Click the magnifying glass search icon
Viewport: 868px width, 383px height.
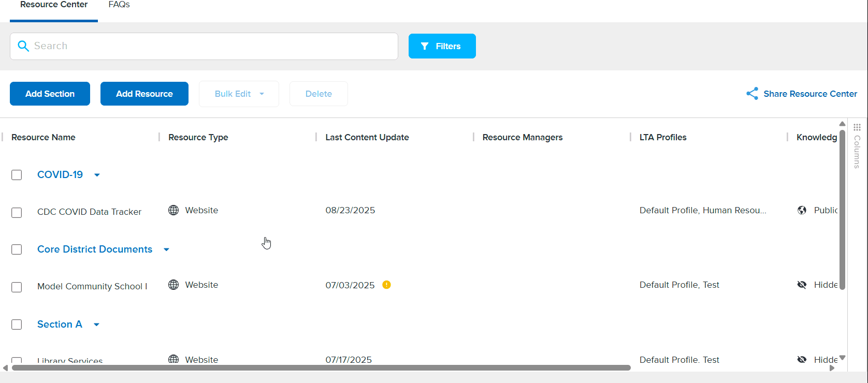click(23, 46)
